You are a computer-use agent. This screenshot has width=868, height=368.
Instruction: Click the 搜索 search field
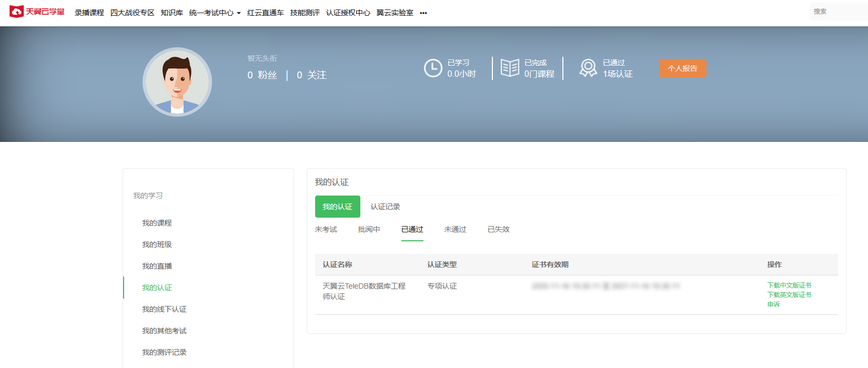839,12
